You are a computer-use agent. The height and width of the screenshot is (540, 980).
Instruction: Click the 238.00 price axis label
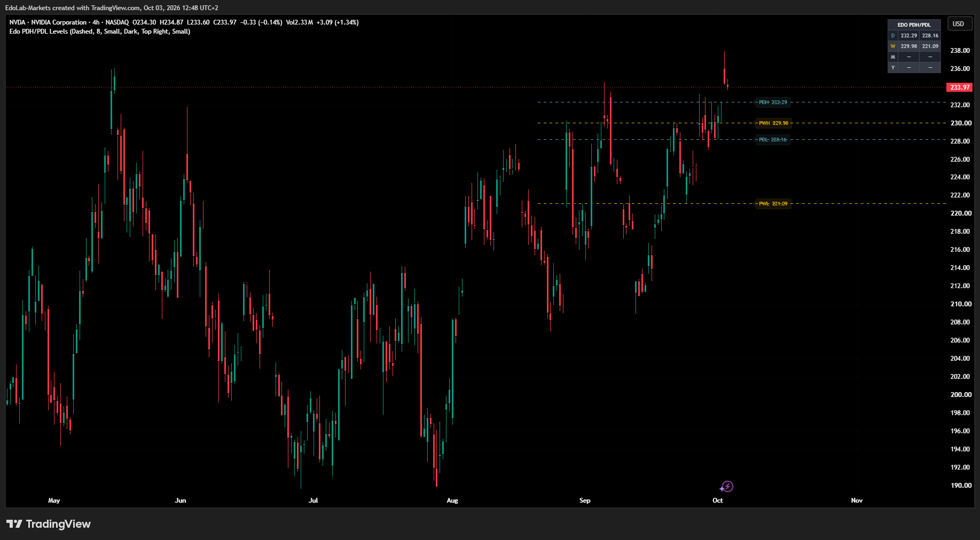tap(960, 51)
